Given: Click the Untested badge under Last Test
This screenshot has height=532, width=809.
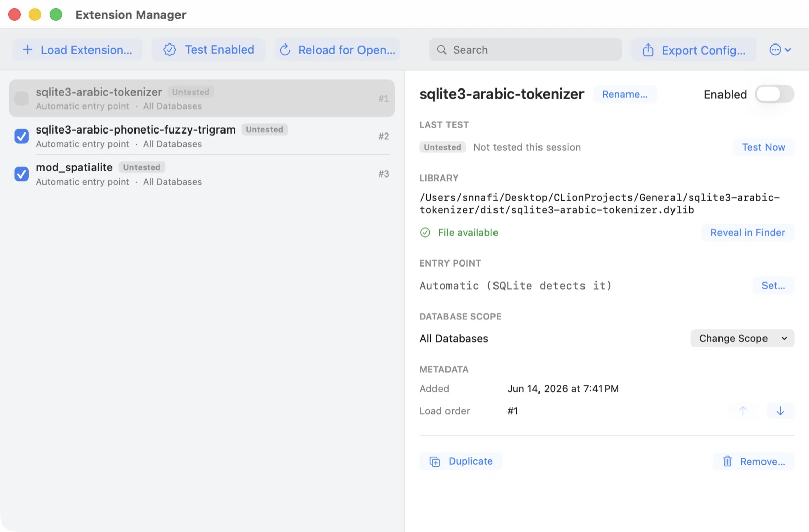Looking at the screenshot, I should [x=442, y=147].
